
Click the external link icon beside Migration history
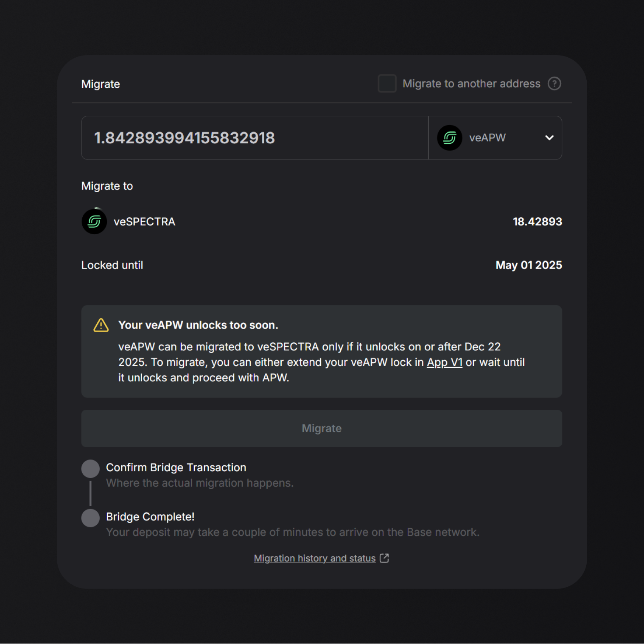pyautogui.click(x=384, y=558)
